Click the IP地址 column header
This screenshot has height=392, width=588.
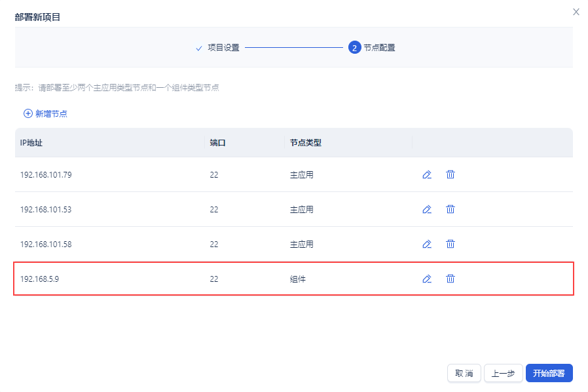[x=31, y=142]
